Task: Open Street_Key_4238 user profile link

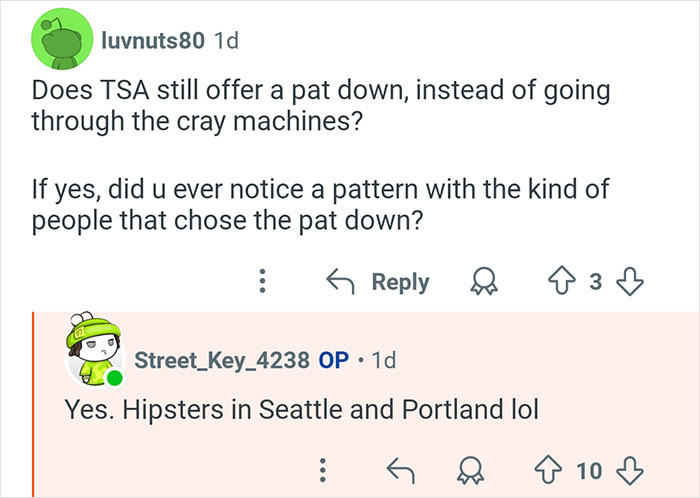Action: [221, 360]
